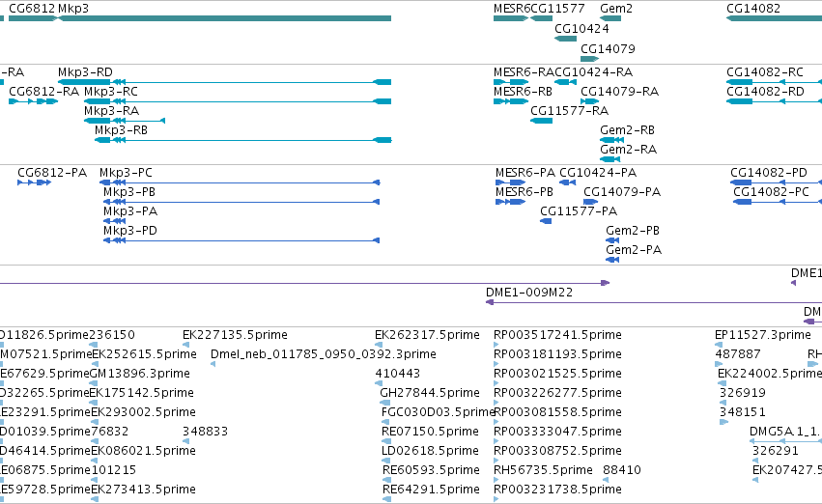Click the Gem2-RB transcript label
This screenshot has height=504, width=822.
pyautogui.click(x=628, y=130)
